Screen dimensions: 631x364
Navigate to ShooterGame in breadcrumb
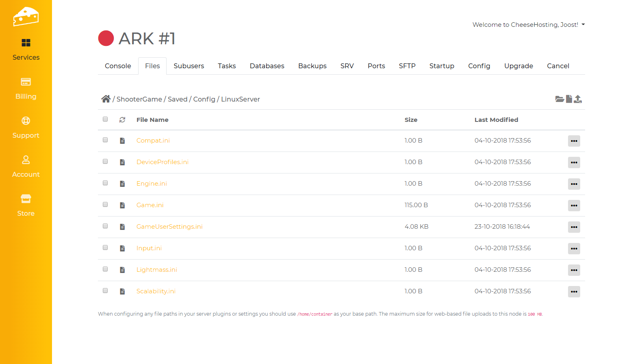(139, 99)
